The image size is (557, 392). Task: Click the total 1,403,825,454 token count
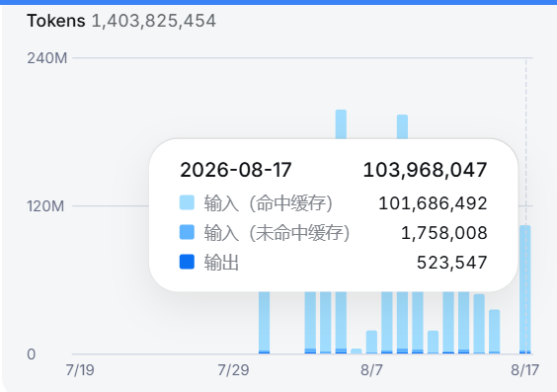pyautogui.click(x=154, y=21)
